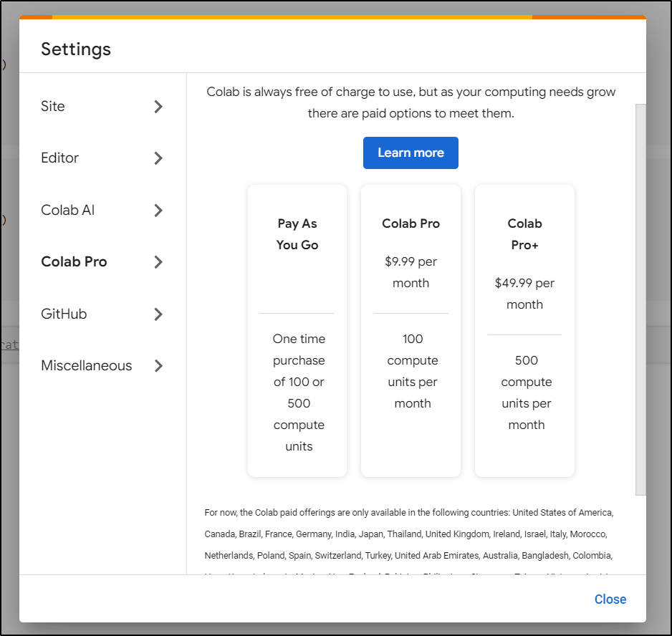Expand the chevron next to Site
The image size is (672, 636).
158,106
